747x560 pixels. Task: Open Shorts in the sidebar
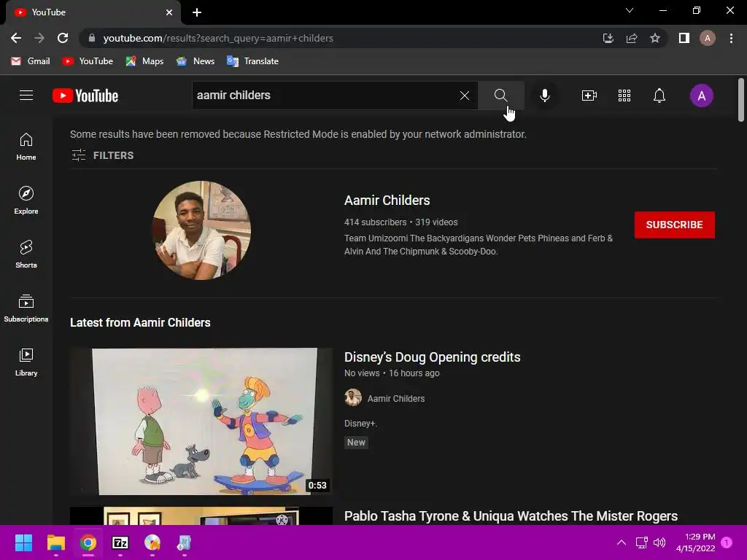(26, 254)
